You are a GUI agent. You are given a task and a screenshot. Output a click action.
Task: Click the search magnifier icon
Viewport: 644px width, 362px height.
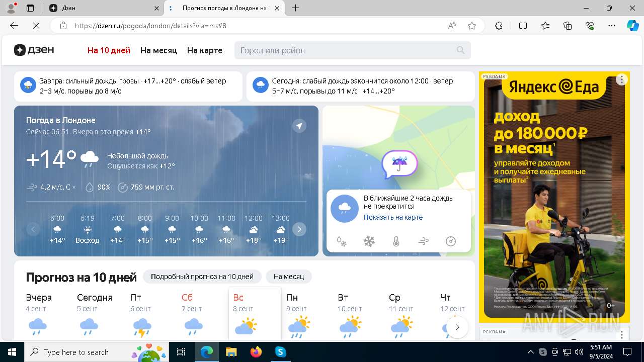pos(460,50)
